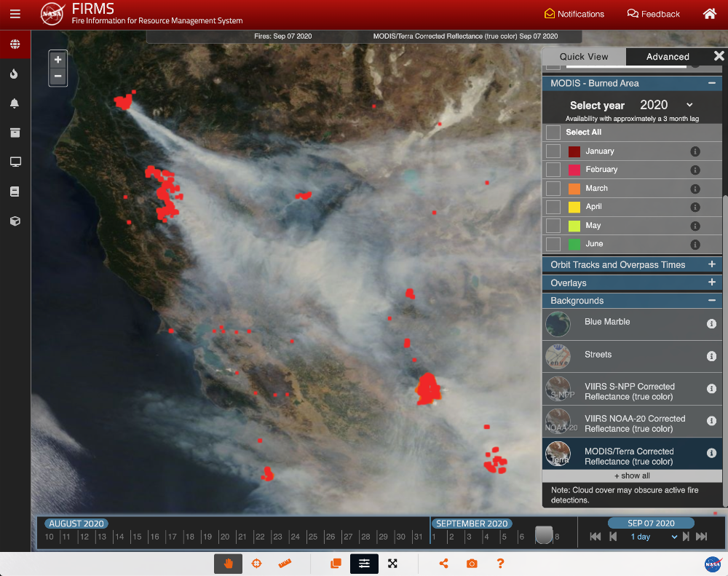Click the '+ show all' backgrounds button

[x=632, y=476]
